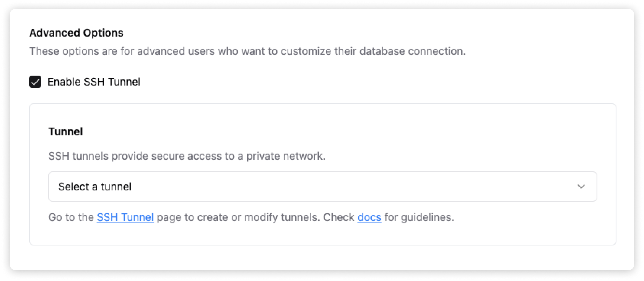The image size is (644, 281).
Task: Click the Advanced Options heading
Action: (x=77, y=33)
